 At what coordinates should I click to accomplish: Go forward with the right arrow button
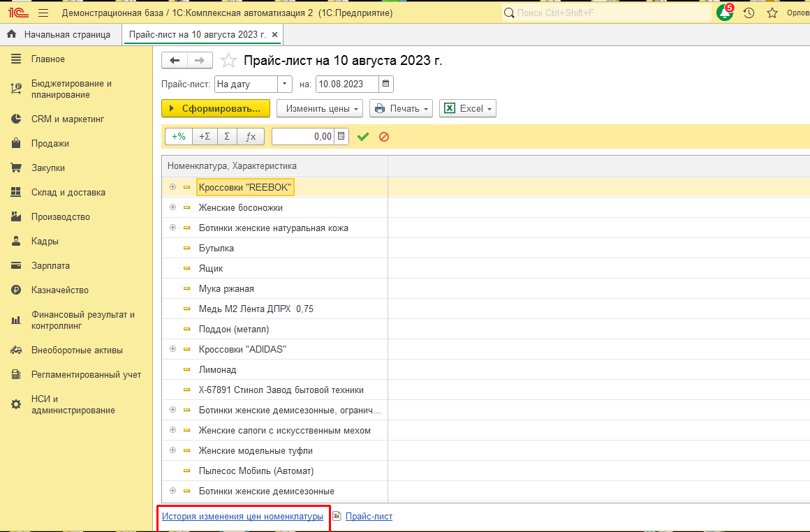[200, 61]
